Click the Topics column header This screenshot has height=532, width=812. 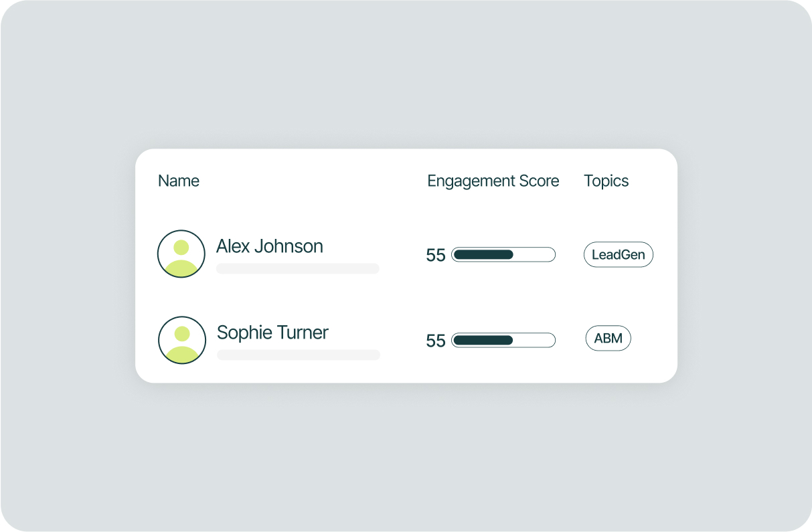[606, 181]
